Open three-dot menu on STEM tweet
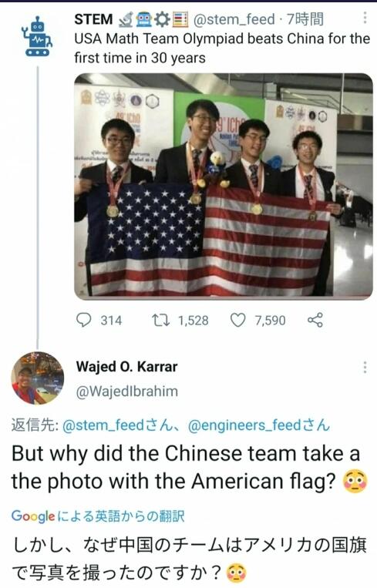This screenshot has height=588, width=377. pos(365,18)
